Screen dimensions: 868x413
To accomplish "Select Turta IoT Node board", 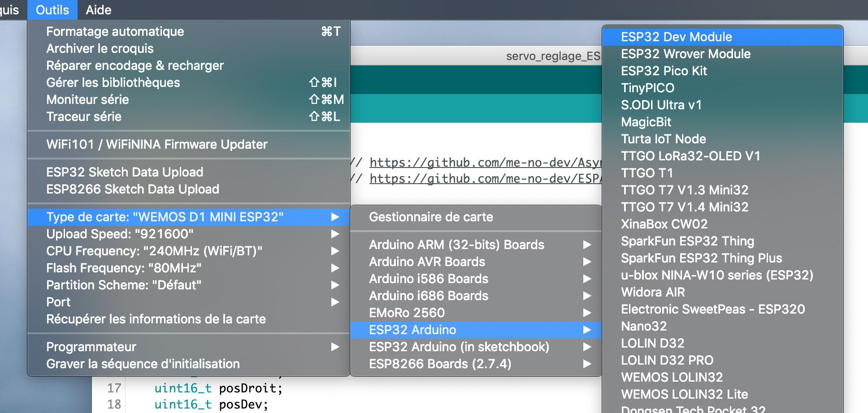I will (723, 139).
